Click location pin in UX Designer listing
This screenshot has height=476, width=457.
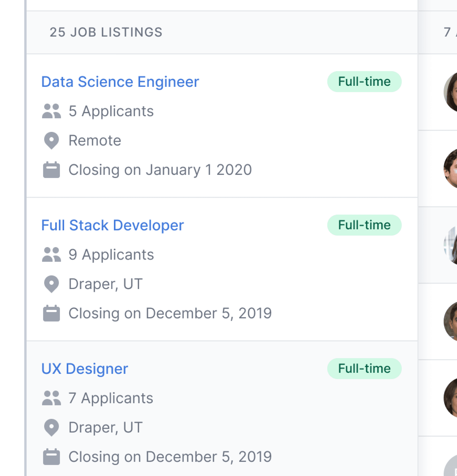point(51,428)
